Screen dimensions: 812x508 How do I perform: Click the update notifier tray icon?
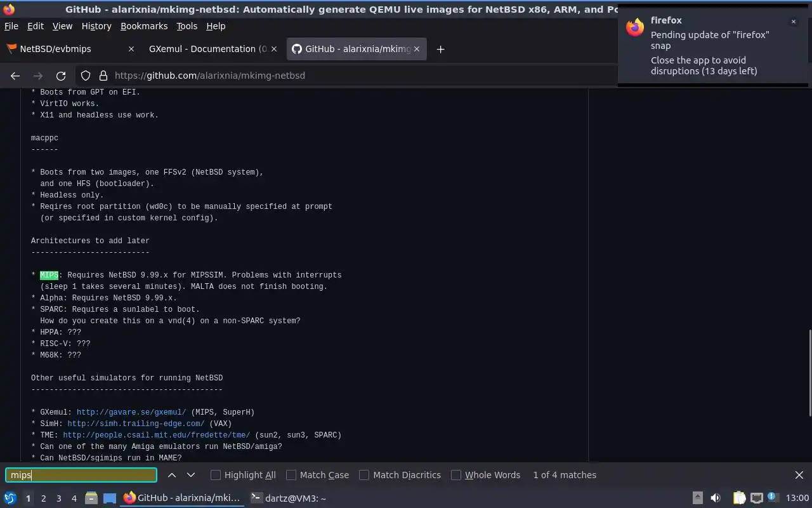tap(772, 498)
